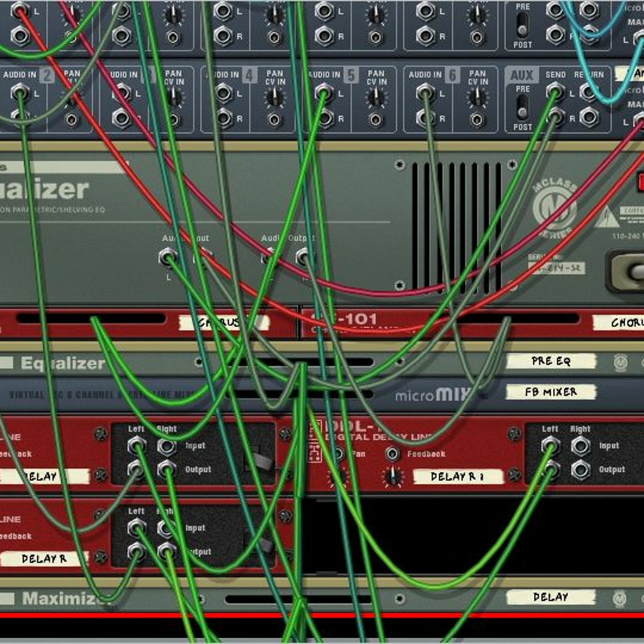Click the Send right jack on the top mixer
This screenshot has width=644, height=644.
coord(555,35)
